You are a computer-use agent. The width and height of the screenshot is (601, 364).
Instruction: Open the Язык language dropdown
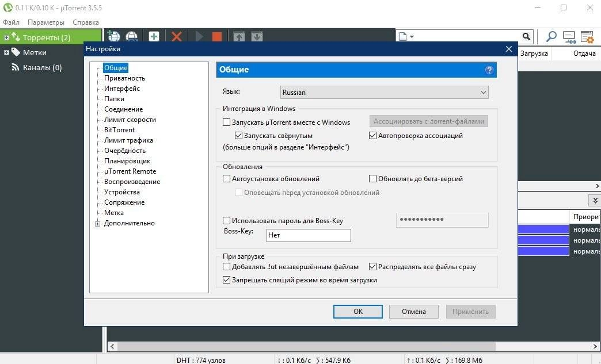pos(385,92)
